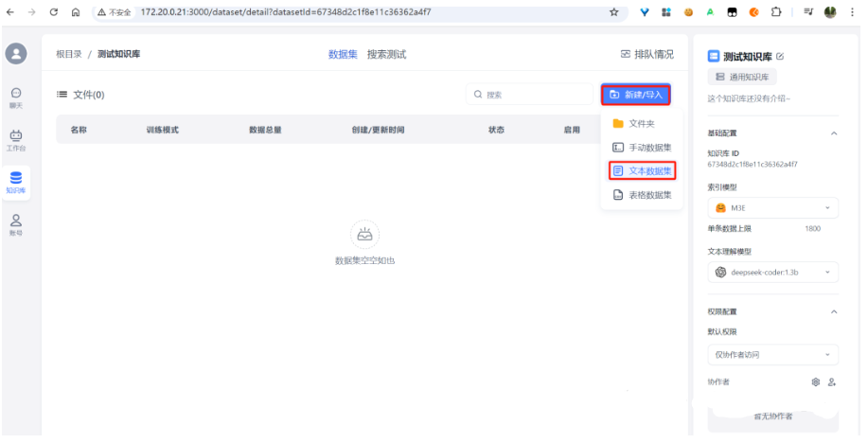Screen dimensions: 868x443
Task: Click the 1800 单条数据上限 value
Action: coord(813,229)
